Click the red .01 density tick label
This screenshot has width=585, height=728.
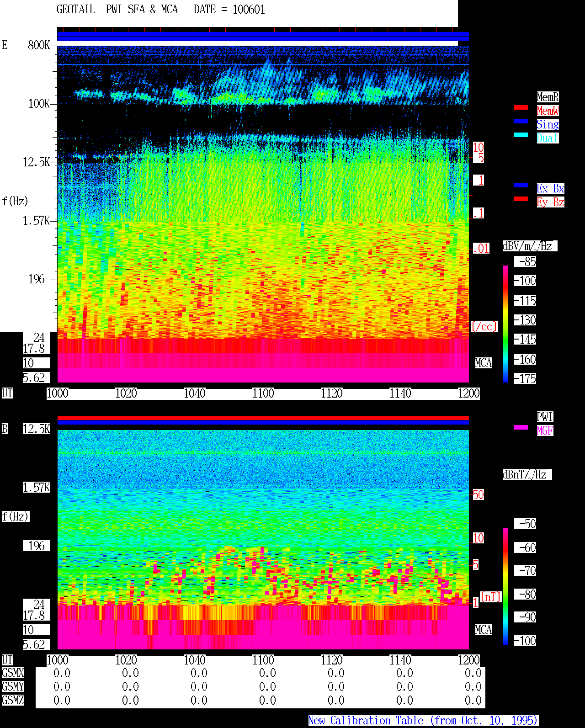pos(481,248)
